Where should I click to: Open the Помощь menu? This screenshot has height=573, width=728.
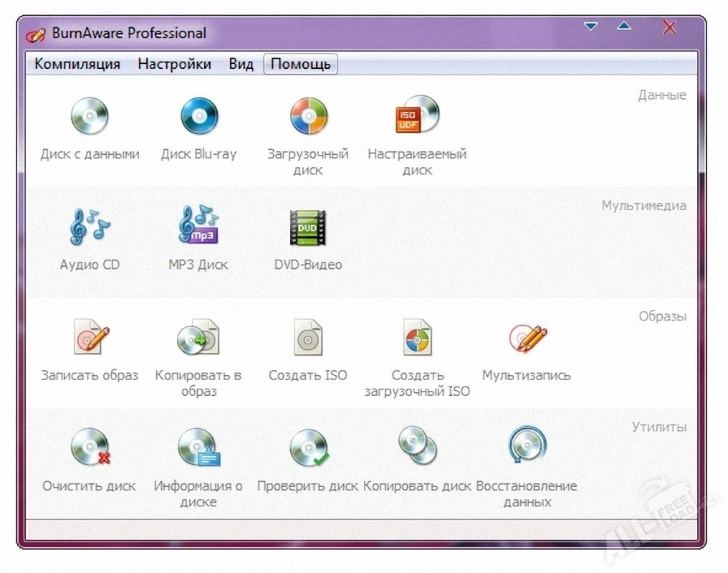pos(301,64)
